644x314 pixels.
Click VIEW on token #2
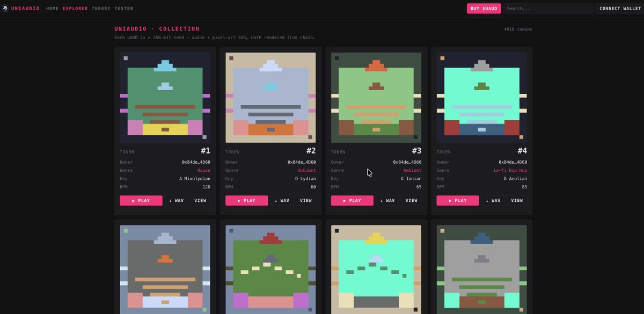point(306,200)
